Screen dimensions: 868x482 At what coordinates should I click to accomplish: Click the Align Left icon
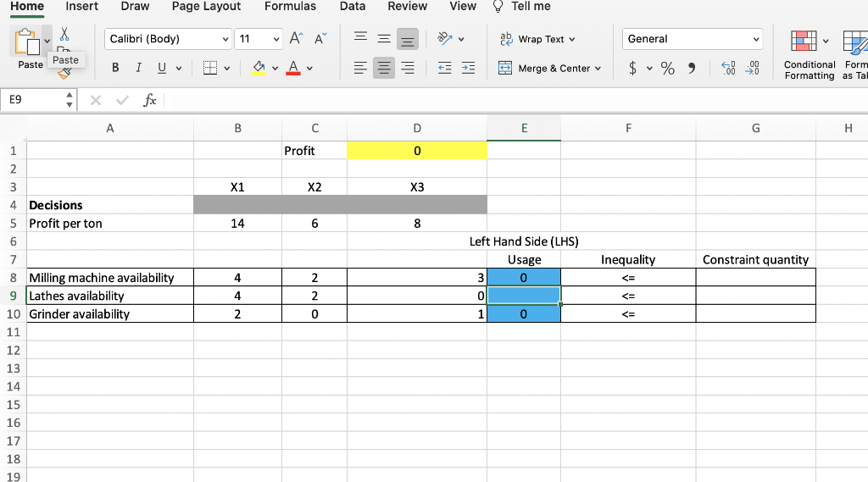point(360,68)
